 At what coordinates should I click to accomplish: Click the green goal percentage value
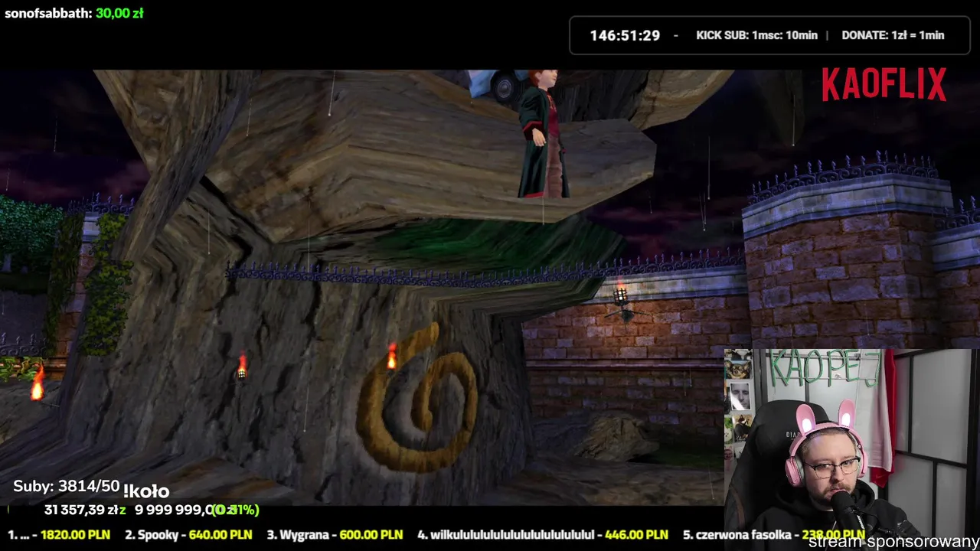pyautogui.click(x=236, y=510)
